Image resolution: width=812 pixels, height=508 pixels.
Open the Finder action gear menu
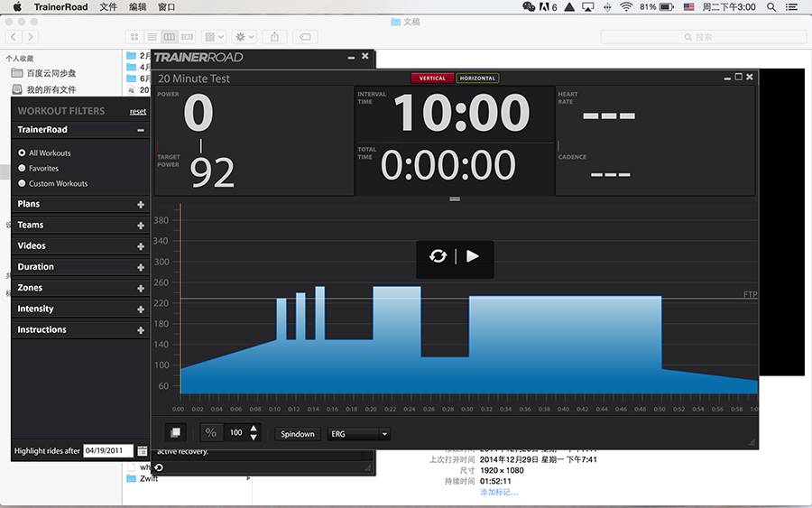(x=245, y=37)
